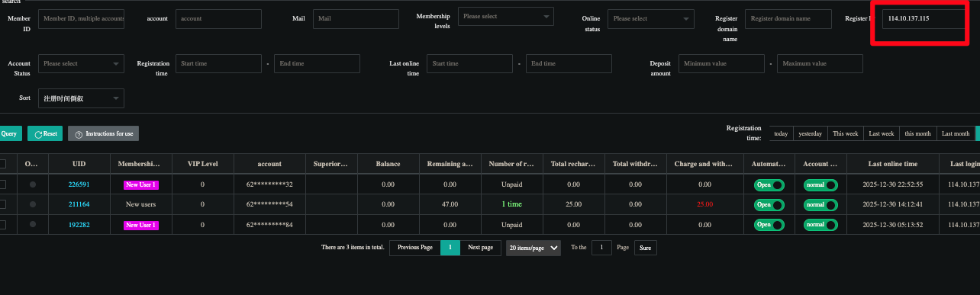
Task: Open UID 192282 member link
Action: 79,225
